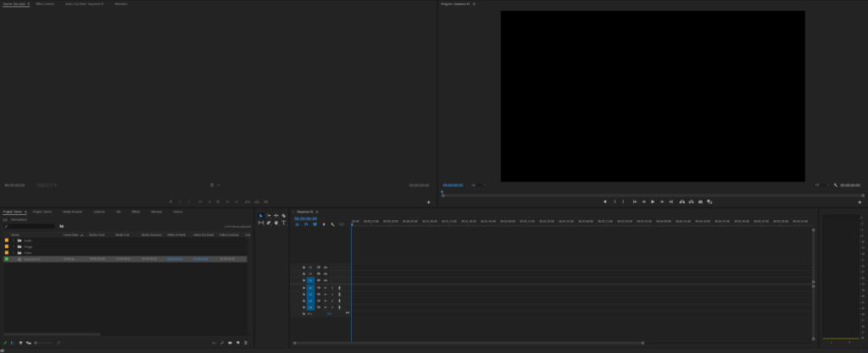Click Add Marker in Program monitor
Viewport: 868px width, 353px height.
coord(605,201)
